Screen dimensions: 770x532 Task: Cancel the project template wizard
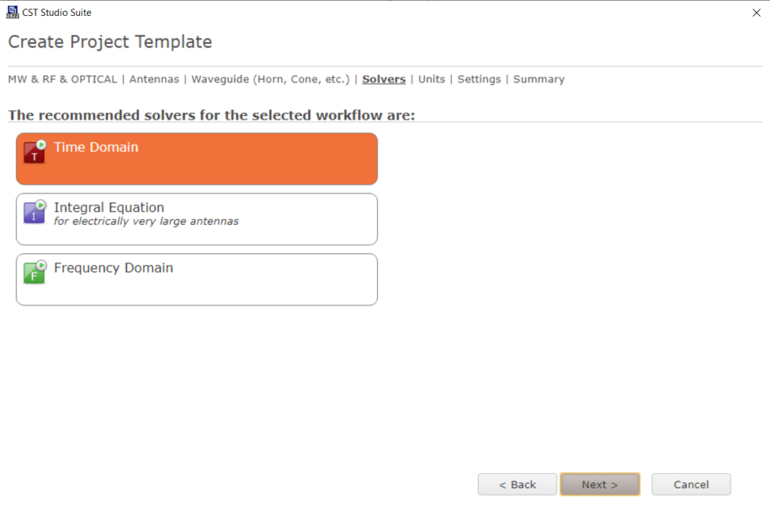[691, 484]
